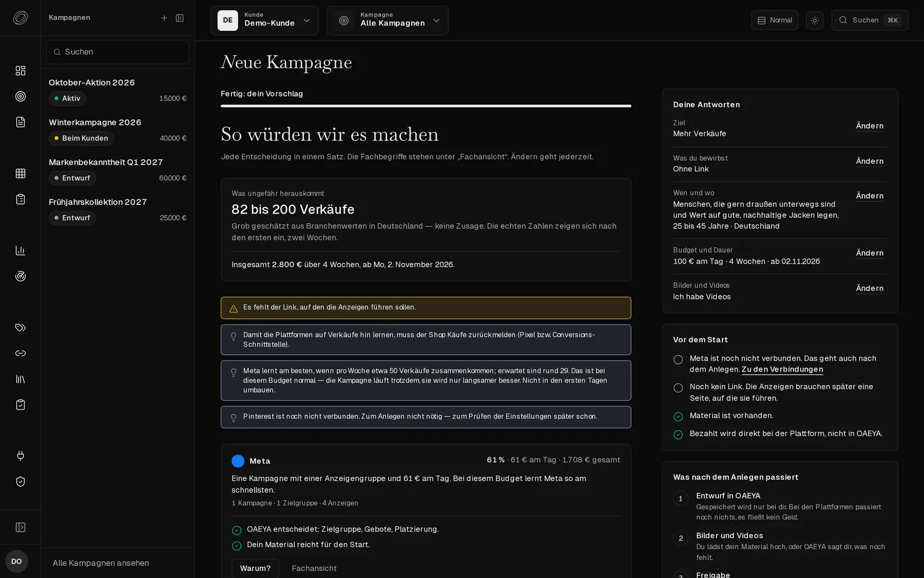The height and width of the screenshot is (578, 924).
Task: Select Oktober-Aktion 2026 campaign
Action: click(118, 91)
